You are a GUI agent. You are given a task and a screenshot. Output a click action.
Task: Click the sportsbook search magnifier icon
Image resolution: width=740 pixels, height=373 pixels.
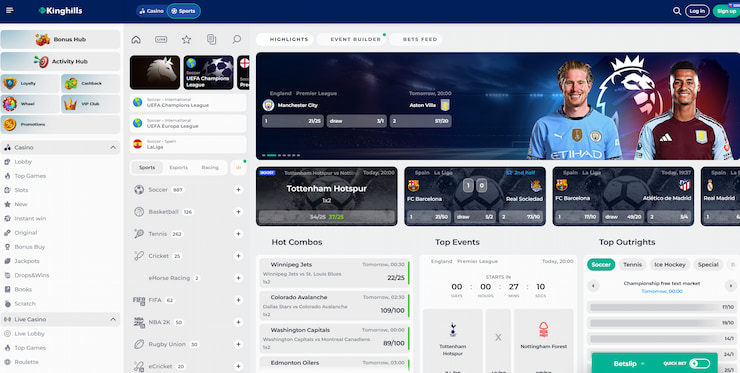236,40
